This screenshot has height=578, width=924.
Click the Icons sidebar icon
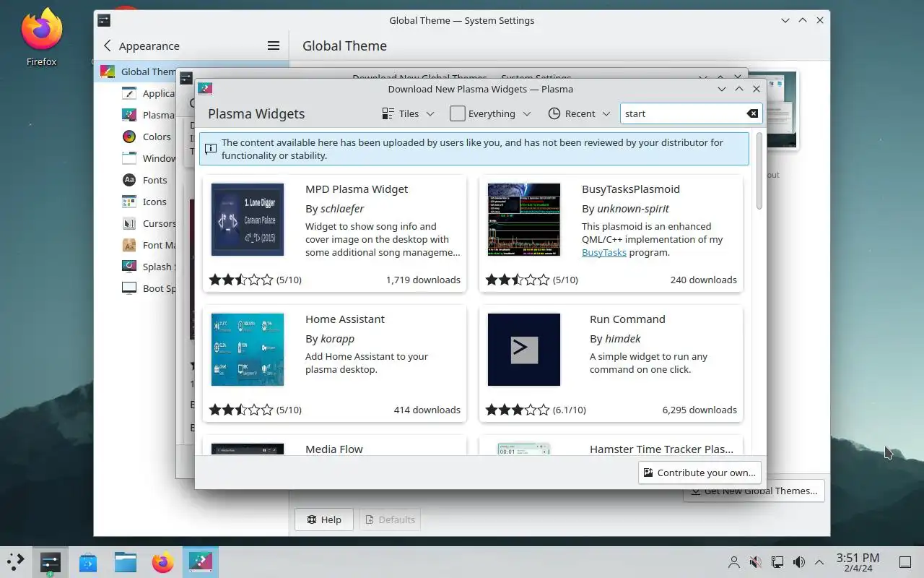(129, 202)
